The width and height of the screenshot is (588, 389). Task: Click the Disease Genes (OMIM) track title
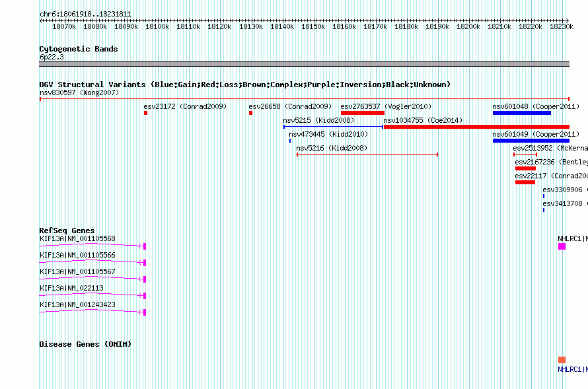(85, 344)
